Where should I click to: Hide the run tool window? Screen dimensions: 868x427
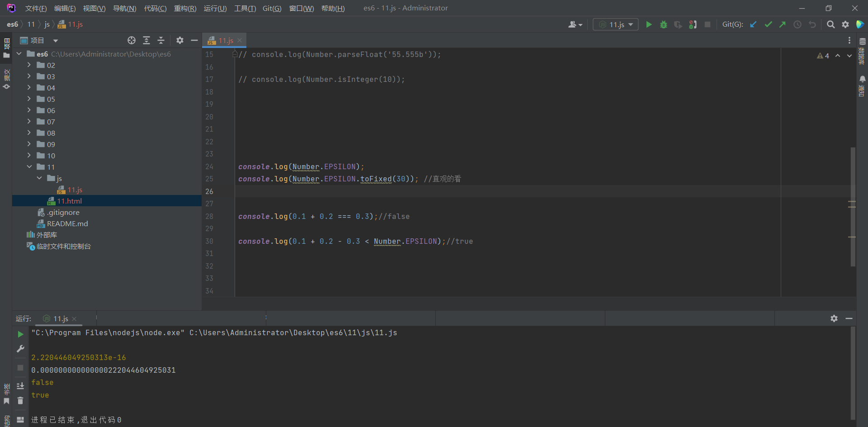[849, 318]
